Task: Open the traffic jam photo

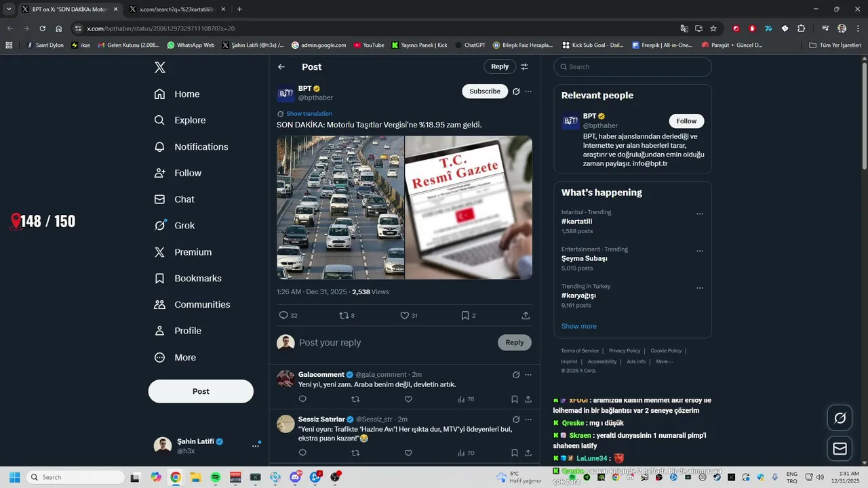Action: [x=340, y=207]
